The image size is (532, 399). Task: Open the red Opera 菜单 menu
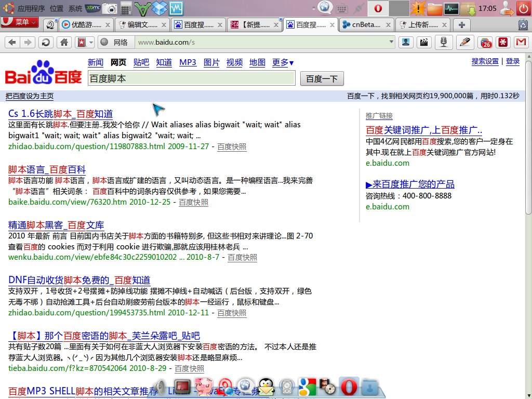coord(20,22)
